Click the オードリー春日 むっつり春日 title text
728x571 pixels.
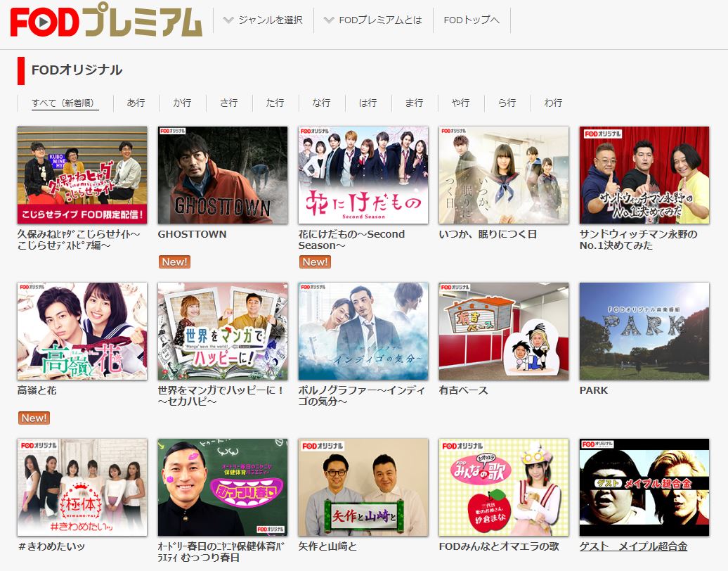pos(221,552)
